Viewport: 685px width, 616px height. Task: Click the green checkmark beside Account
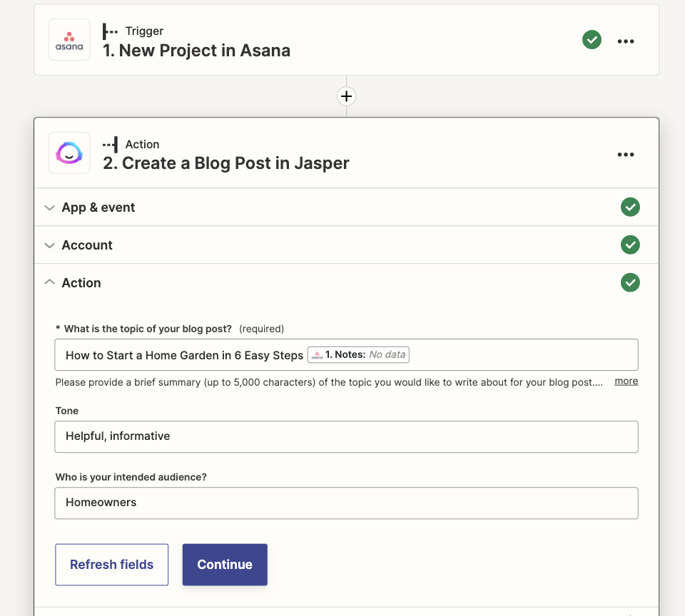click(x=629, y=245)
